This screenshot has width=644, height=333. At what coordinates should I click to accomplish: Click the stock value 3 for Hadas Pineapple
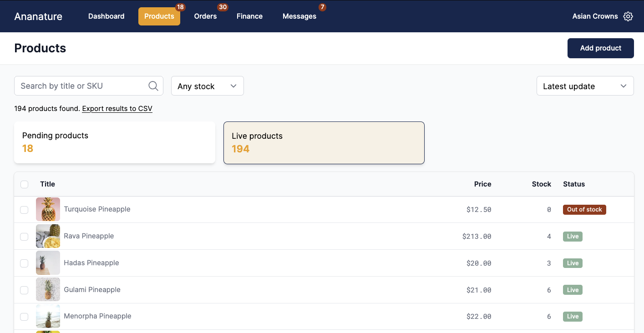click(549, 263)
